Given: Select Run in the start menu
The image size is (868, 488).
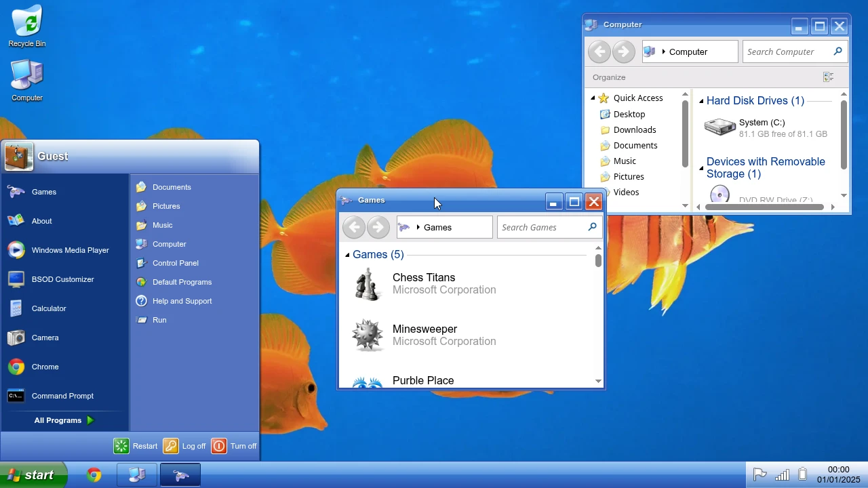Looking at the screenshot, I should tap(194, 320).
